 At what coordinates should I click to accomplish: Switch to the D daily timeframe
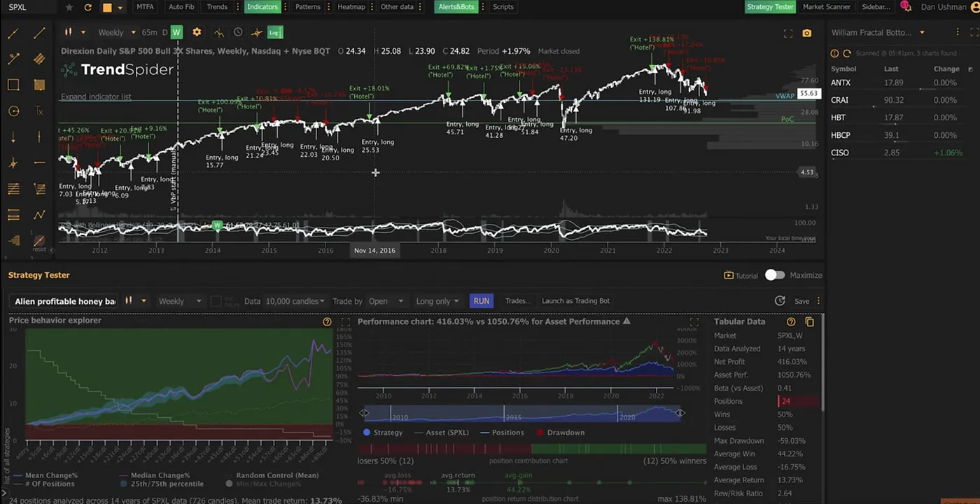[165, 32]
